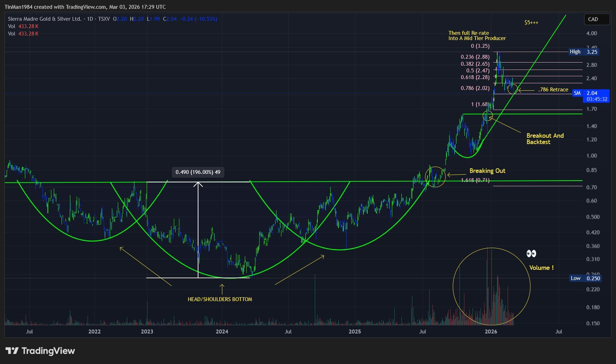Click the 0.150 price axis value
This screenshot has width=616, height=364.
pyautogui.click(x=593, y=323)
